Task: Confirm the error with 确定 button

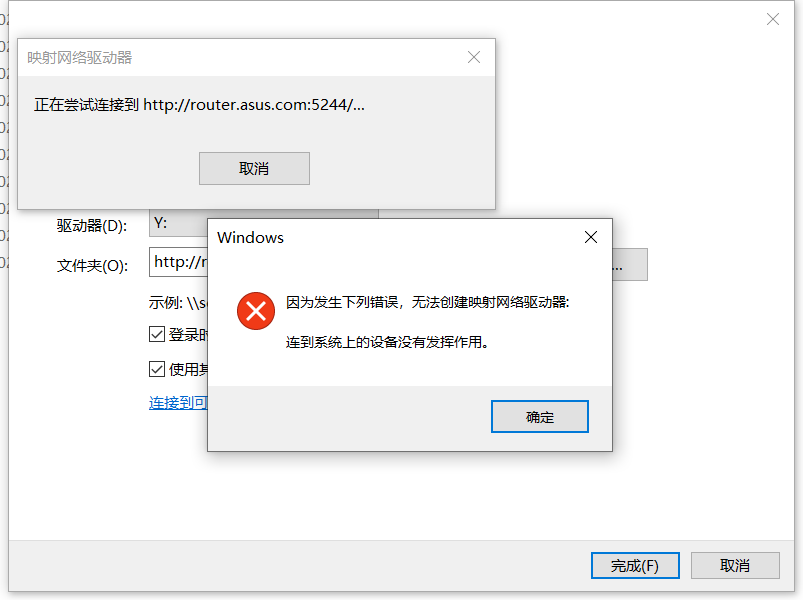Action: pyautogui.click(x=540, y=417)
